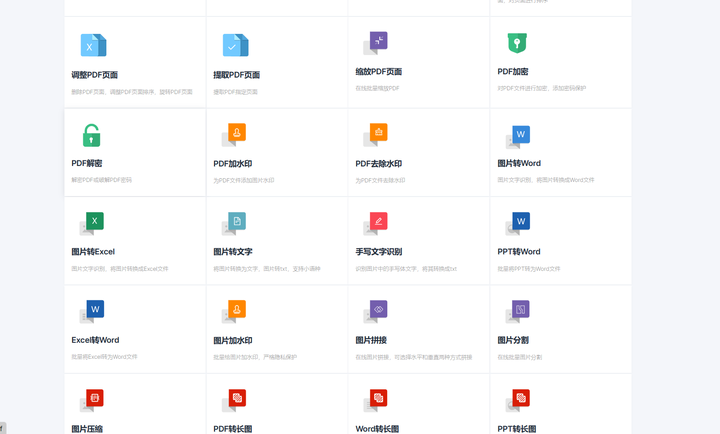
Task: Open the PDF加水印 title link
Action: click(233, 163)
